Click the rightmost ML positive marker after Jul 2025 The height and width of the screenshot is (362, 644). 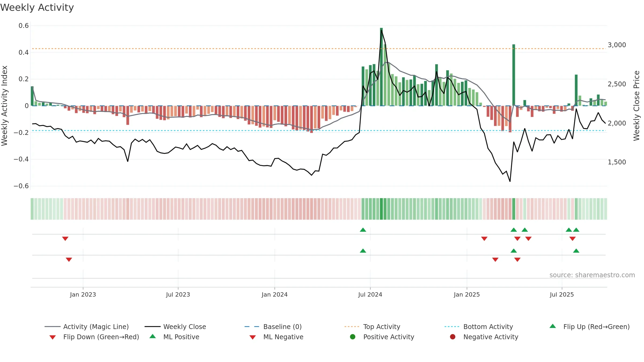576,251
